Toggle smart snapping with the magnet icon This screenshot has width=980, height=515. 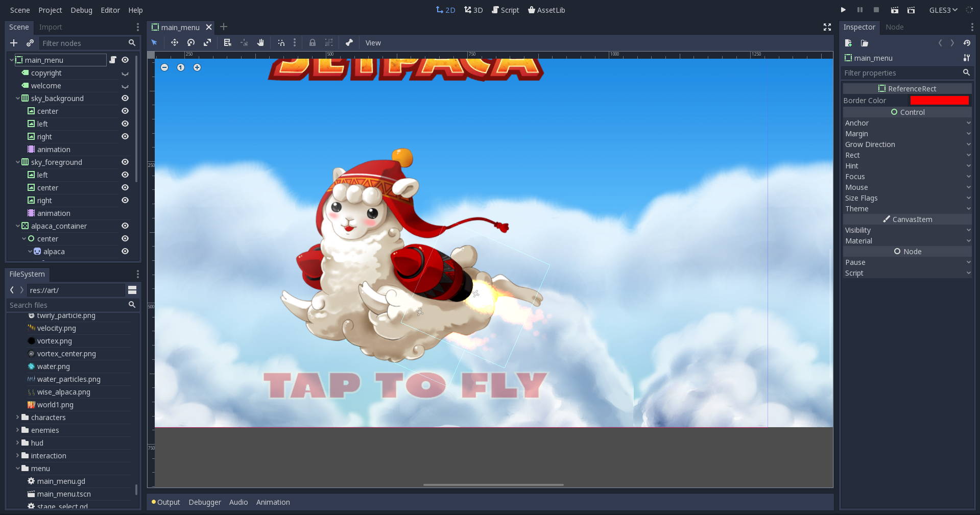(281, 43)
